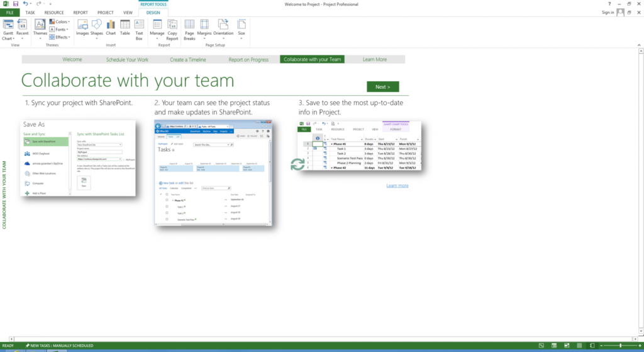This screenshot has height=352, width=644.
Task: Go to Create a Timeline page
Action: point(187,59)
